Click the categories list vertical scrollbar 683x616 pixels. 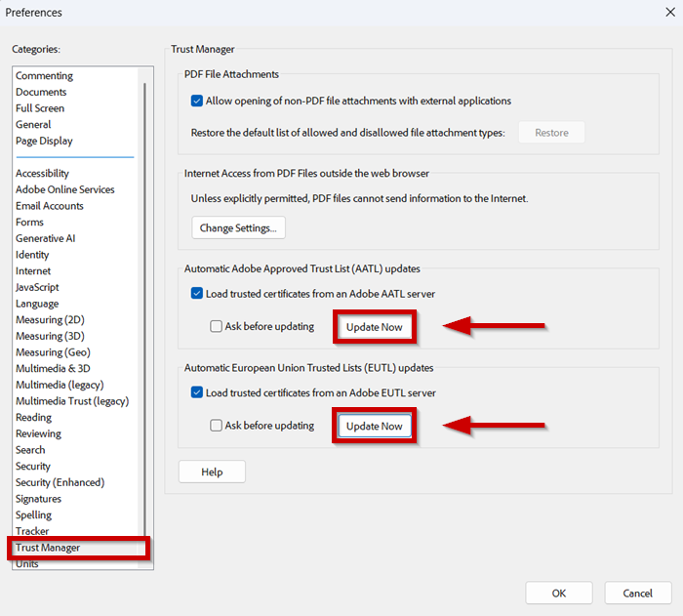145,293
